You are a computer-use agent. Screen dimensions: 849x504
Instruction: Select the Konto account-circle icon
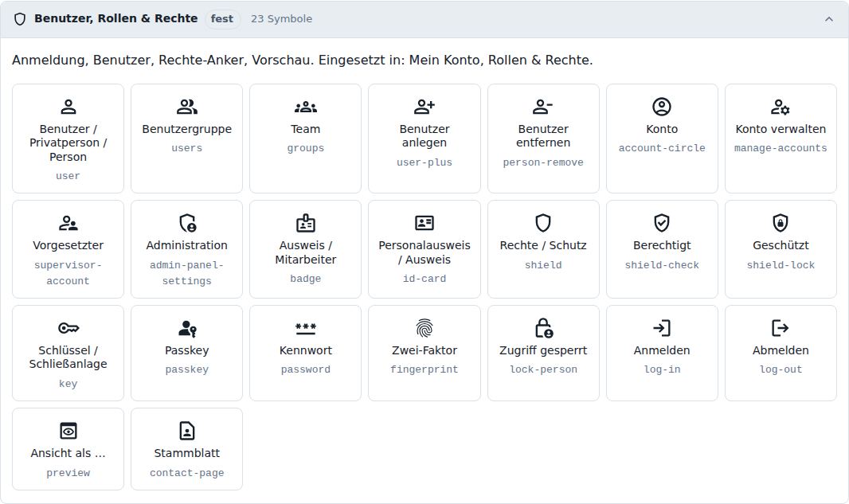[x=662, y=107]
